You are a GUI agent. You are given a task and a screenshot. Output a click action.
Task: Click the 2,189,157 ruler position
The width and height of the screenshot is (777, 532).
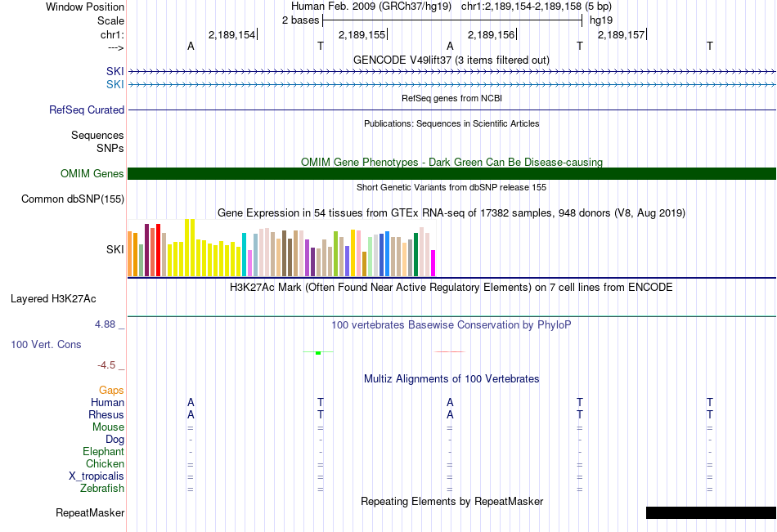622,34
